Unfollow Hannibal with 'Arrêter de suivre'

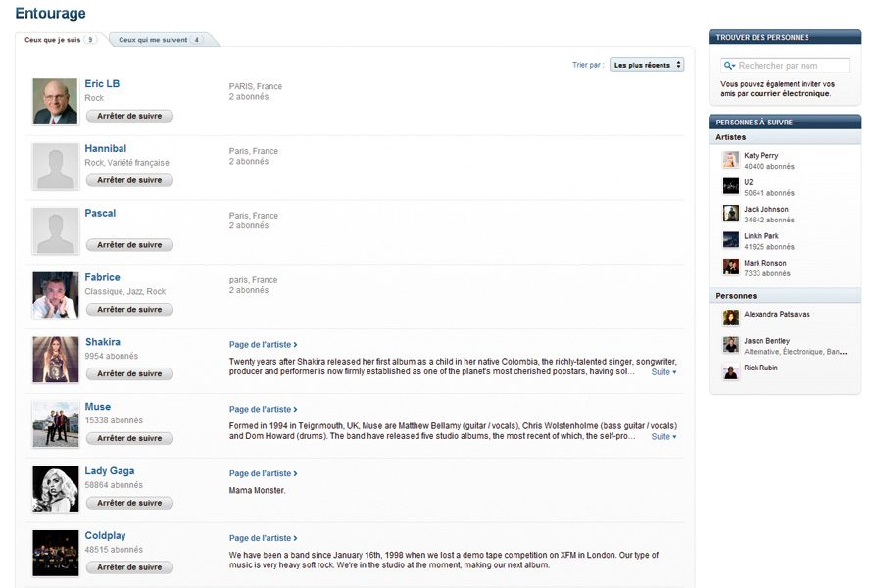(129, 180)
